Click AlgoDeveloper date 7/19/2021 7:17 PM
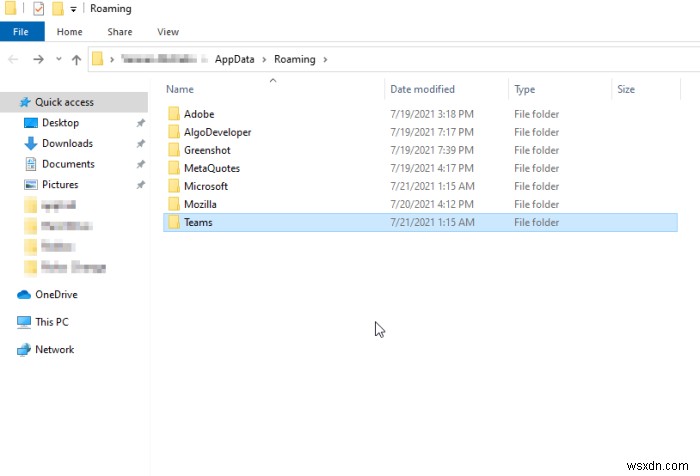The image size is (700, 476). 432,132
